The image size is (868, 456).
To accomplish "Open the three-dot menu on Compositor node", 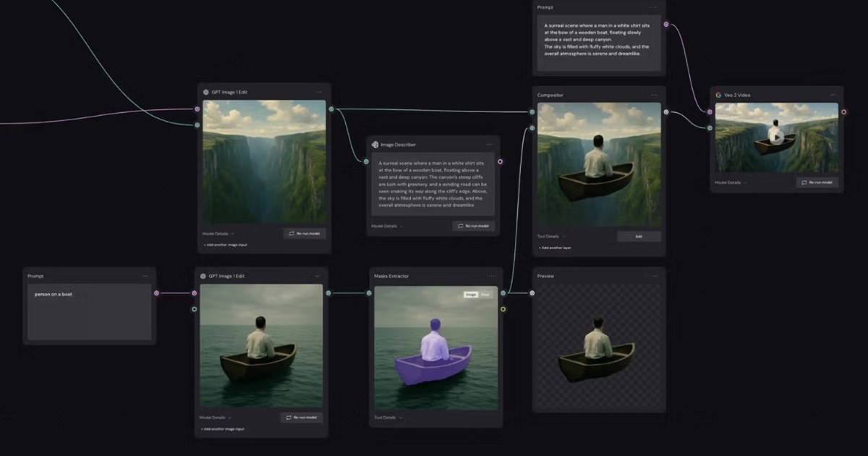I will pyautogui.click(x=653, y=95).
